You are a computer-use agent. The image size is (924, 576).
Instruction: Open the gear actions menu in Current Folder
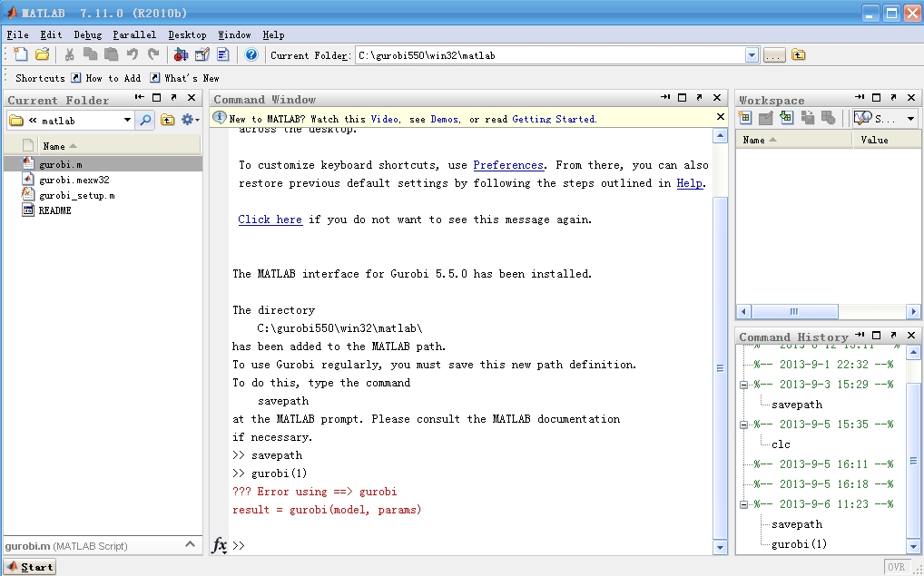click(x=190, y=120)
